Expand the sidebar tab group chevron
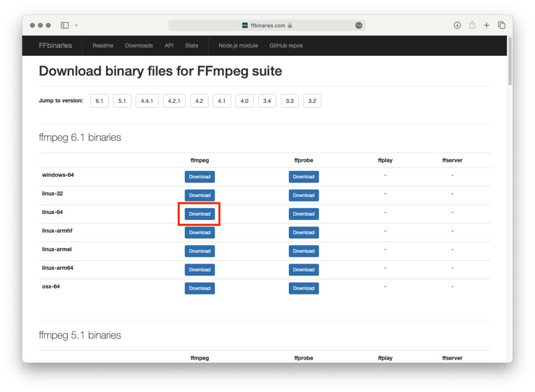 [76, 25]
